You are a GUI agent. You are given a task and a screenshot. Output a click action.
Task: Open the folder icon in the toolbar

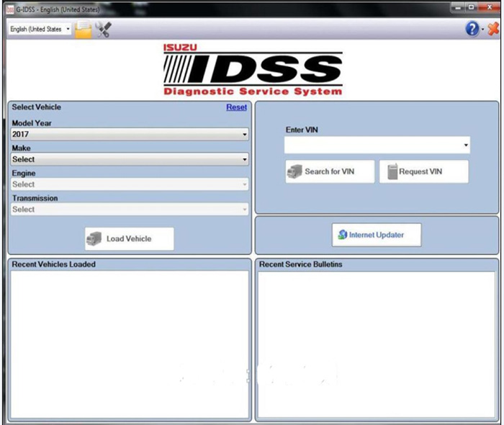pos(83,30)
